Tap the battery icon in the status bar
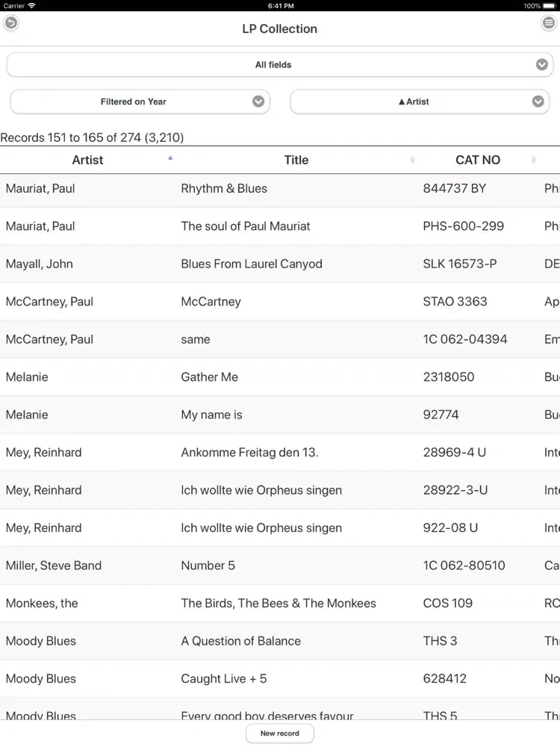This screenshot has height=747, width=560. click(x=549, y=5)
